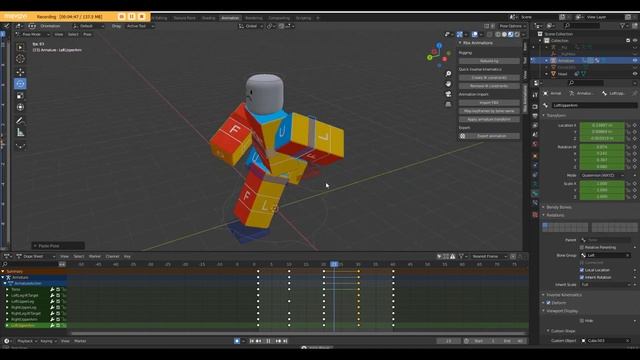The image size is (640, 360).
Task: Choose the highlighted Rotate tool
Action: 20,84
